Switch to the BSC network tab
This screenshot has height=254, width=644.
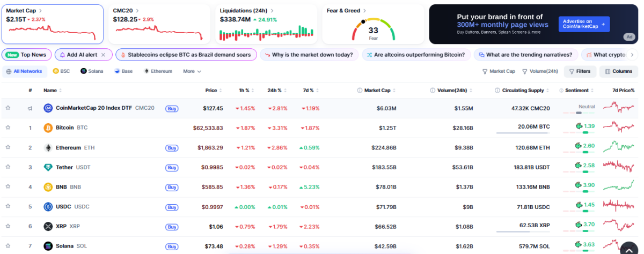click(61, 71)
